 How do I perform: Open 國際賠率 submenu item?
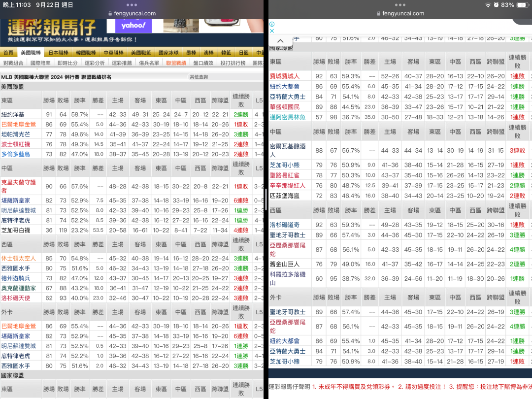40,63
